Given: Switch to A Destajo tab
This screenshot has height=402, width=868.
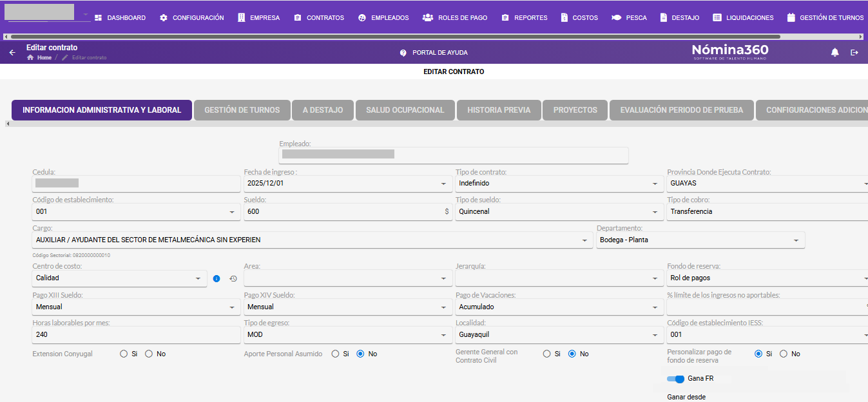Looking at the screenshot, I should pos(323,110).
